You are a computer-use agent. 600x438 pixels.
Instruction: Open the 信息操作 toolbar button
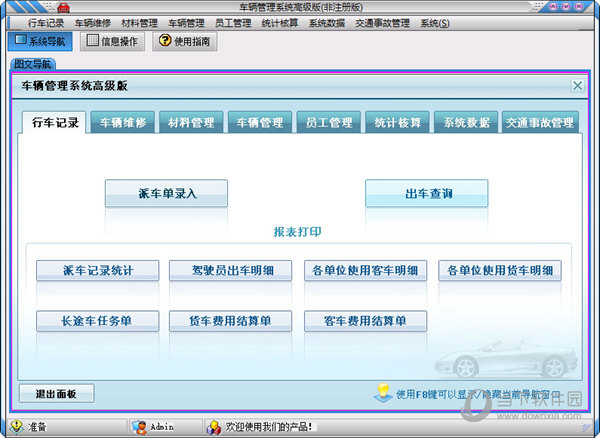(112, 41)
